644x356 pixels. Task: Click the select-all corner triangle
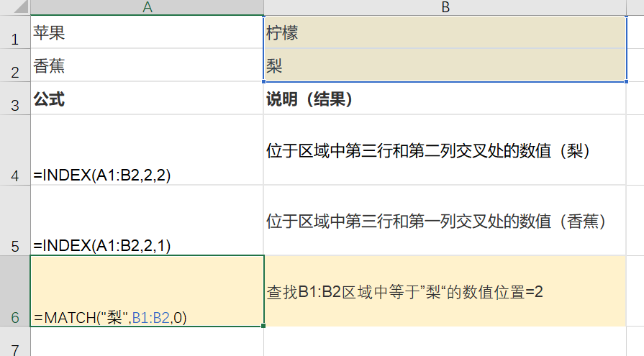tap(14, 7)
